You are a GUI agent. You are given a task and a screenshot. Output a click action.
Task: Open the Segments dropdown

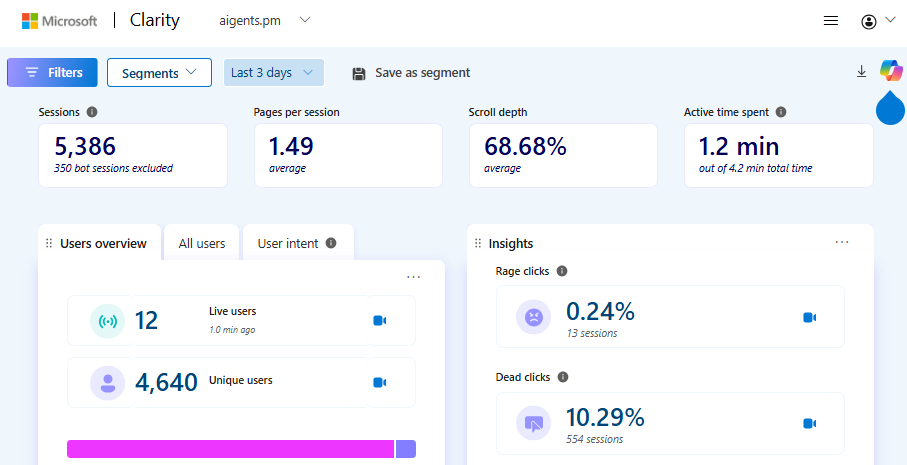coord(159,72)
